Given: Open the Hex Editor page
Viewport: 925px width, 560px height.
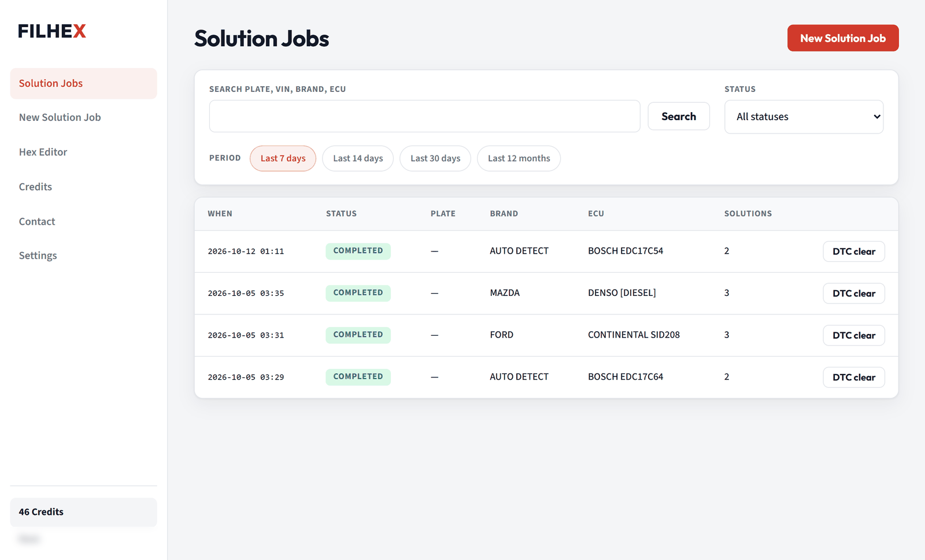Looking at the screenshot, I should (83, 152).
